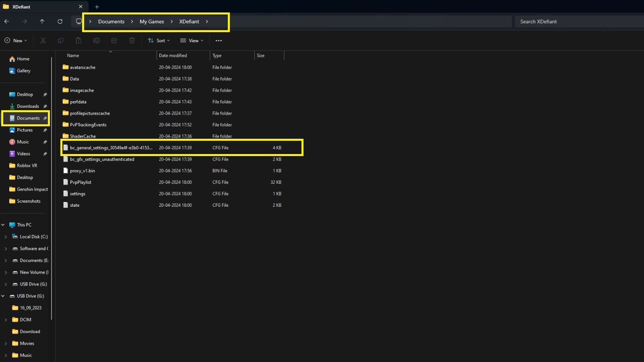Image resolution: width=644 pixels, height=362 pixels.
Task: Open a new tab with plus button
Action: (x=97, y=7)
